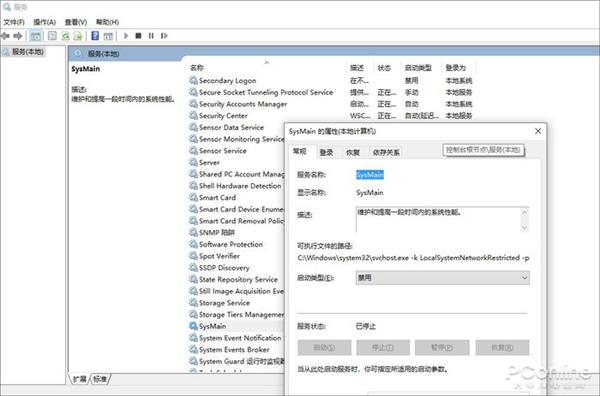
Task: Click the Export list toolbar icon
Action: [78, 36]
